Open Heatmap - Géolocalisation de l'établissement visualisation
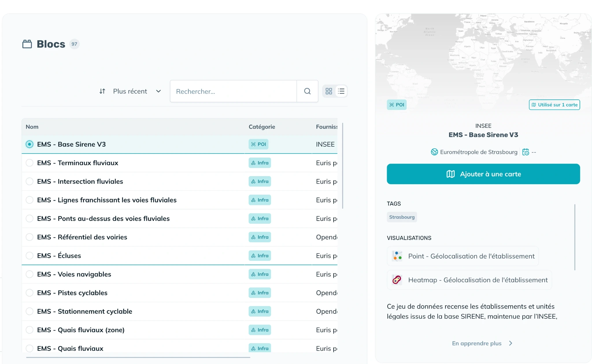592x364 pixels. tap(469, 280)
